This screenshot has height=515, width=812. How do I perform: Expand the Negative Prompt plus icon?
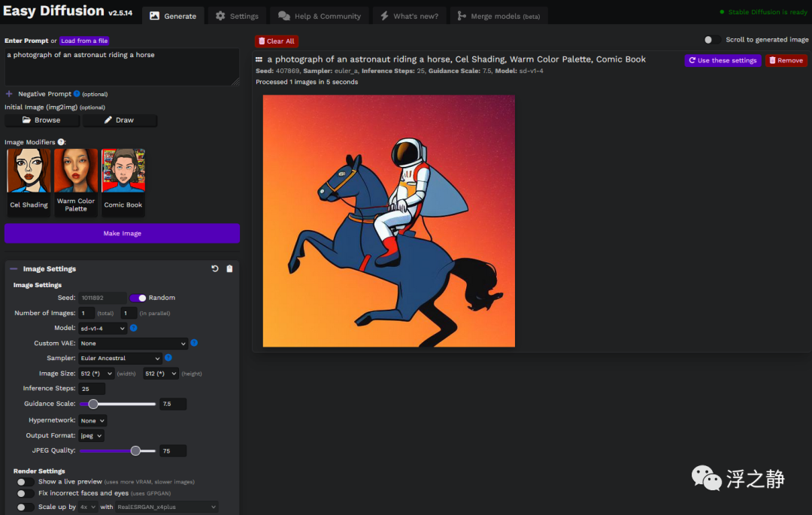coord(9,94)
